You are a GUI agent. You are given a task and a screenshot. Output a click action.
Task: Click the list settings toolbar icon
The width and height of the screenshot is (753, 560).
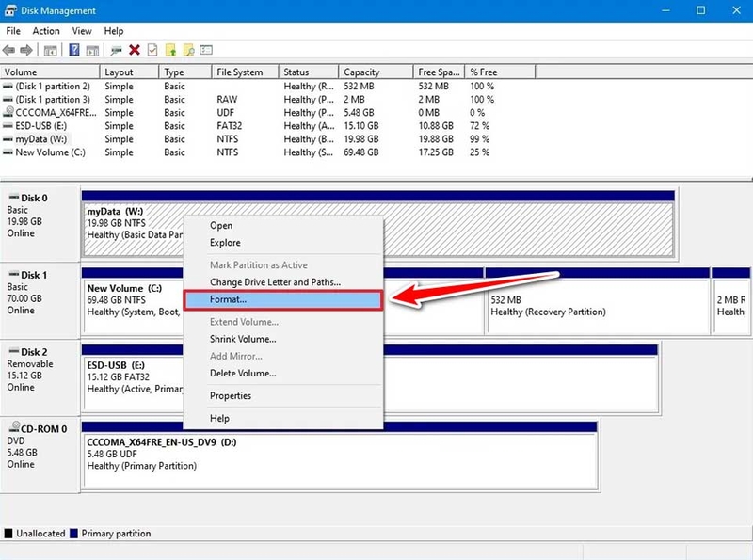coord(206,50)
